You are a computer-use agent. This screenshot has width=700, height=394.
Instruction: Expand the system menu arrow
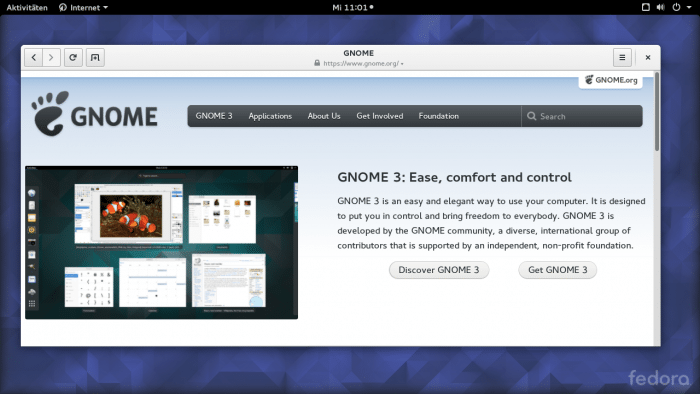[689, 7]
